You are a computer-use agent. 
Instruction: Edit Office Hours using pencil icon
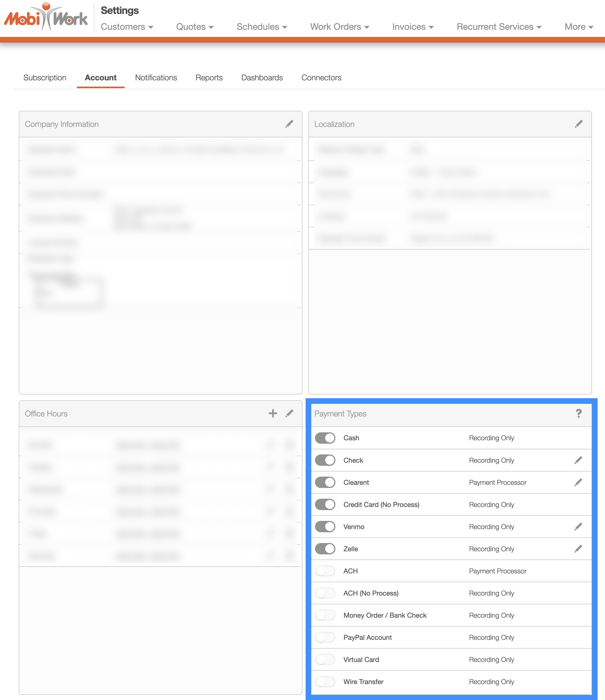point(289,414)
